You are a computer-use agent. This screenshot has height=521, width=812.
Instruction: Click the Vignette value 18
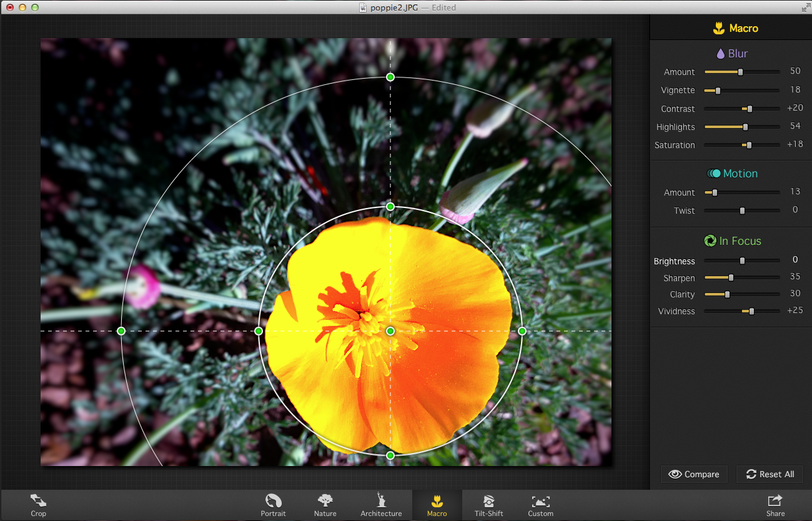pos(795,90)
